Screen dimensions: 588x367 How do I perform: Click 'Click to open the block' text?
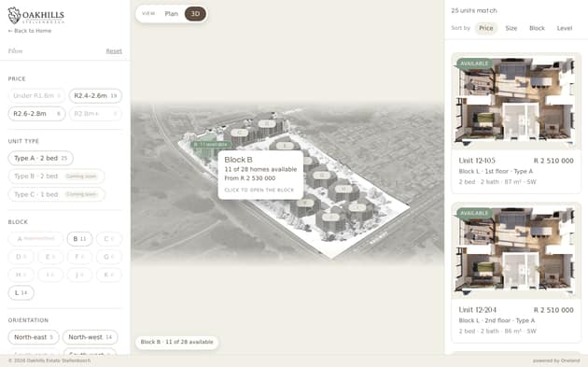pos(259,190)
